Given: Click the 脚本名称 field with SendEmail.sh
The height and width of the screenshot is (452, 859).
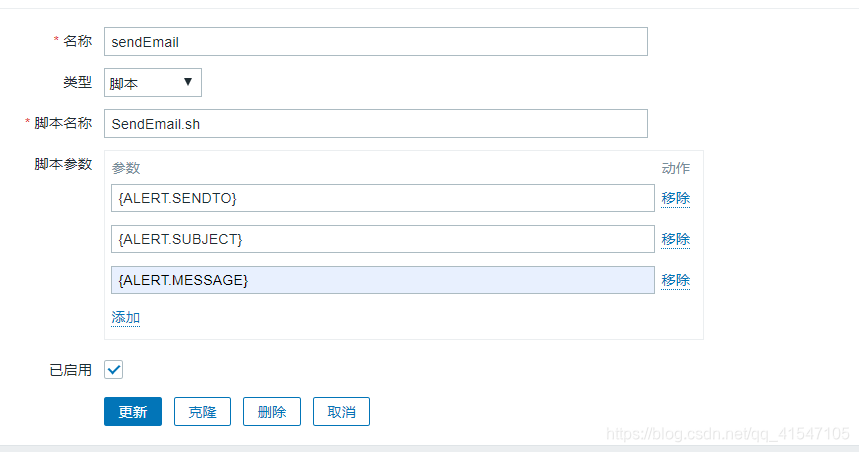Looking at the screenshot, I should click(x=376, y=124).
